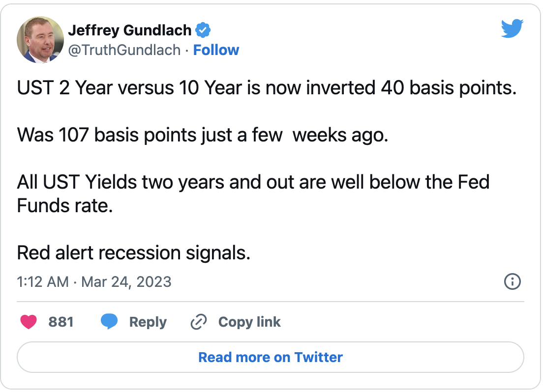543x392 pixels.
Task: Click the chain link copy icon
Action: click(x=198, y=322)
